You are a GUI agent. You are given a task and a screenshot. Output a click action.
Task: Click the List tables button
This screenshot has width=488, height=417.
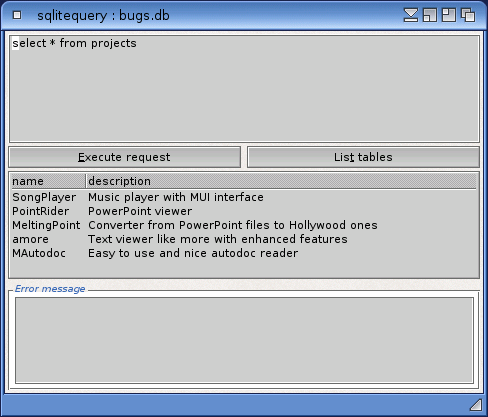363,157
